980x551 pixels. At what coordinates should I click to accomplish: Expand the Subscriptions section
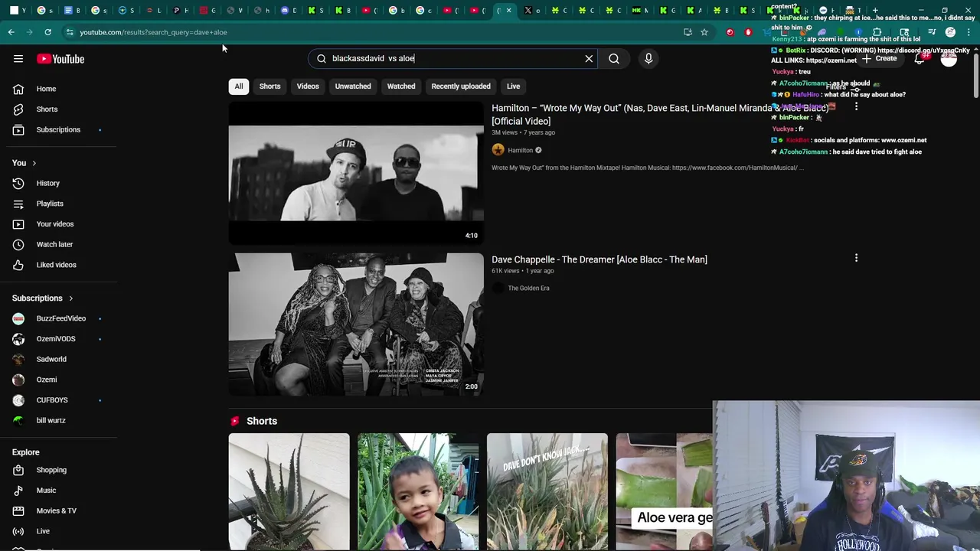point(43,298)
